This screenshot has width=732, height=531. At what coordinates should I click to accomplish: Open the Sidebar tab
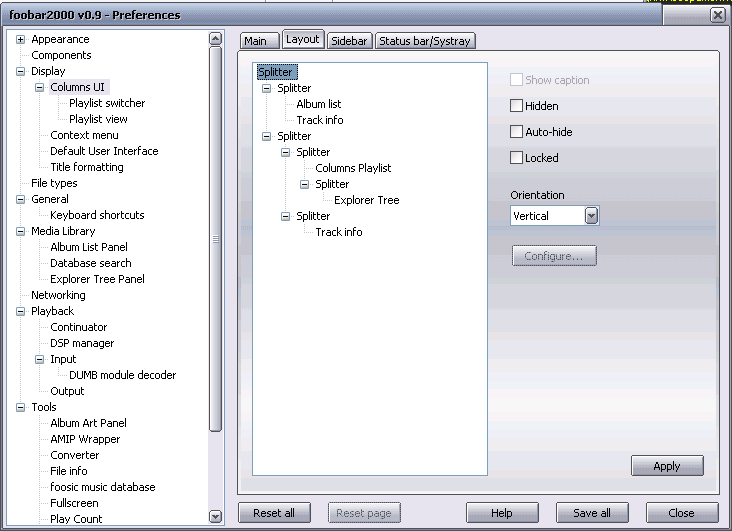coord(349,41)
